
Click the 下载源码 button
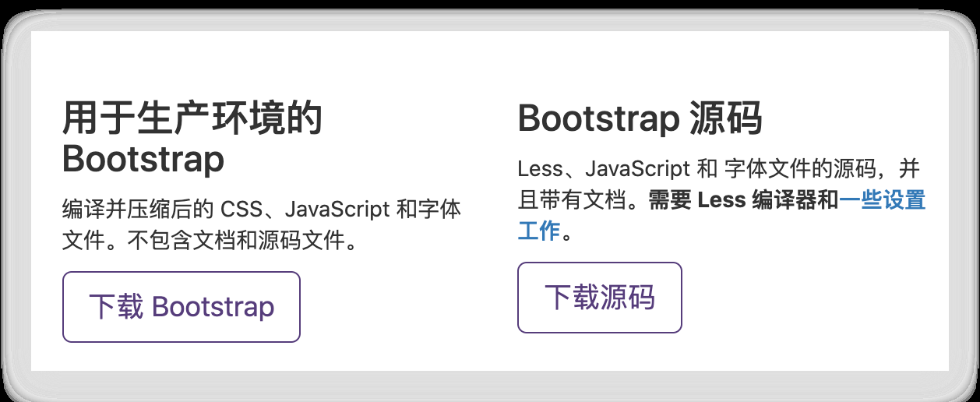tap(600, 298)
